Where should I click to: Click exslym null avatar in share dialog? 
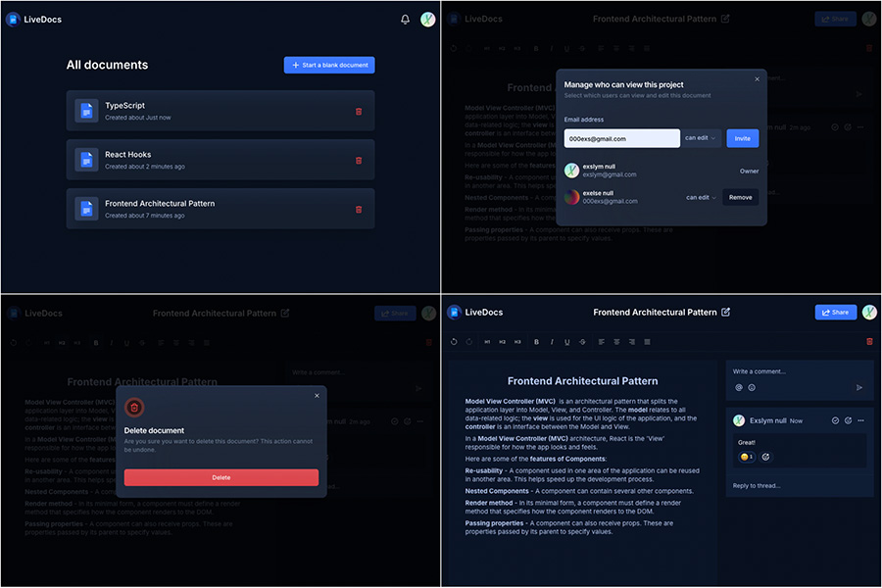[x=572, y=171]
